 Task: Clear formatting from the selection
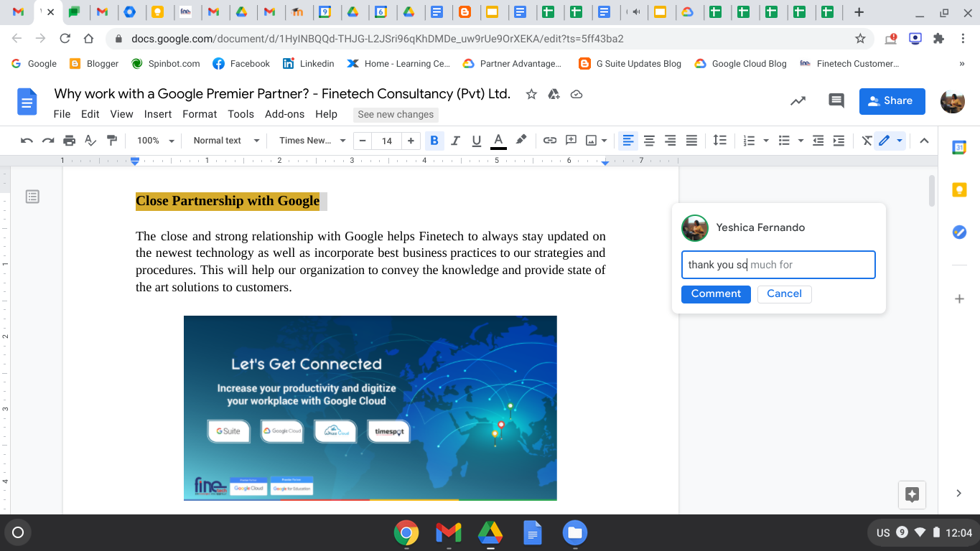(867, 141)
